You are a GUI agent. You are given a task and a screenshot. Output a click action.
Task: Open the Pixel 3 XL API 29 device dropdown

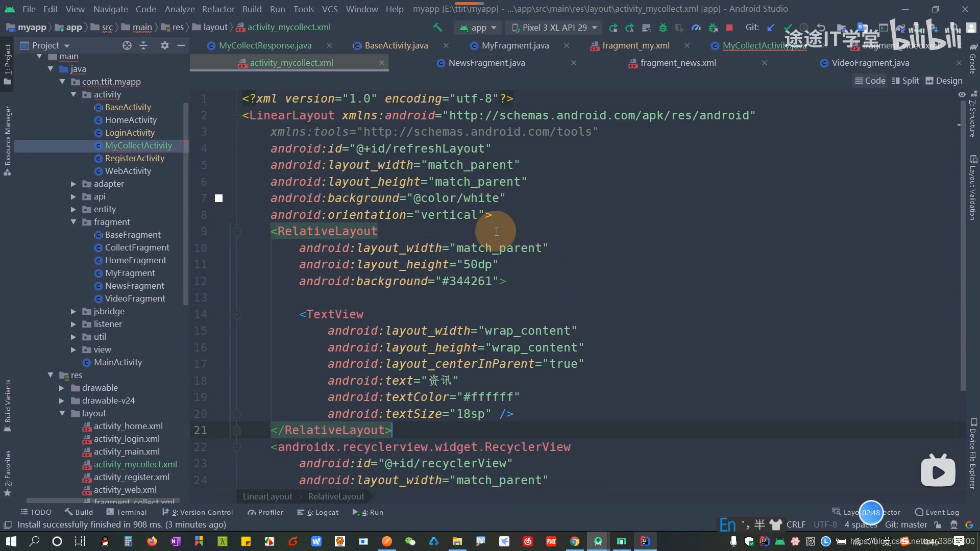click(x=554, y=28)
